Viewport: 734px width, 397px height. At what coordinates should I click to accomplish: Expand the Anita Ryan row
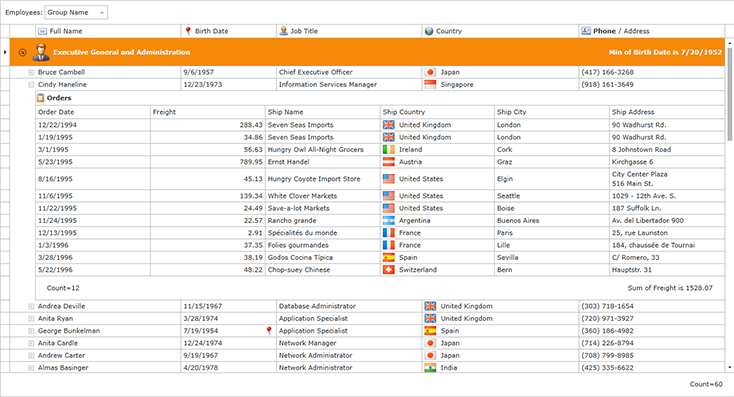coord(31,318)
